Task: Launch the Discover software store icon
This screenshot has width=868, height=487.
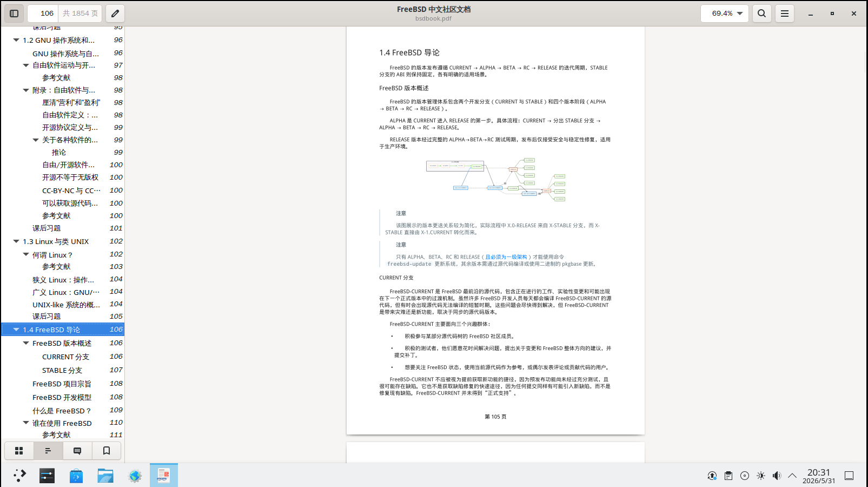Action: (76, 476)
